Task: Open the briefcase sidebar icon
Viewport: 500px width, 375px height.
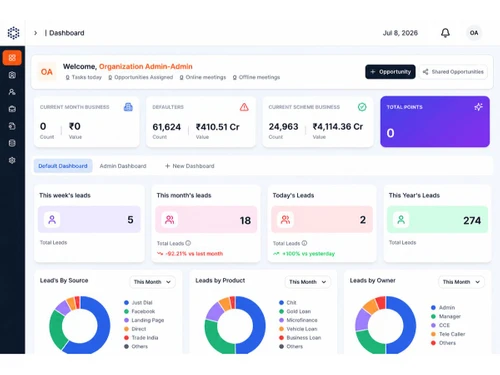Action: tap(12, 109)
